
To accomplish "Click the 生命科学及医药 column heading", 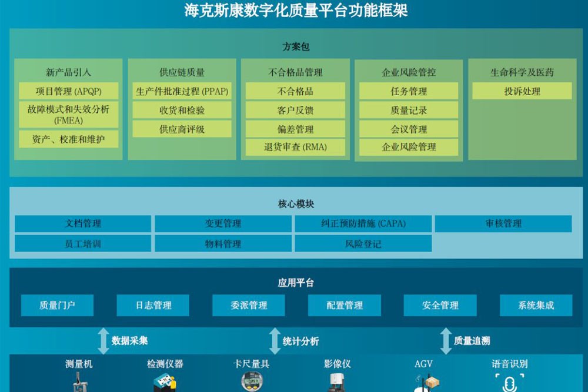I will 522,72.
